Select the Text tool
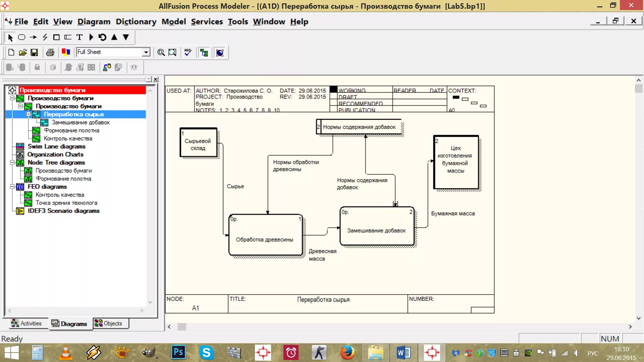This screenshot has height=362, width=644. tap(79, 37)
